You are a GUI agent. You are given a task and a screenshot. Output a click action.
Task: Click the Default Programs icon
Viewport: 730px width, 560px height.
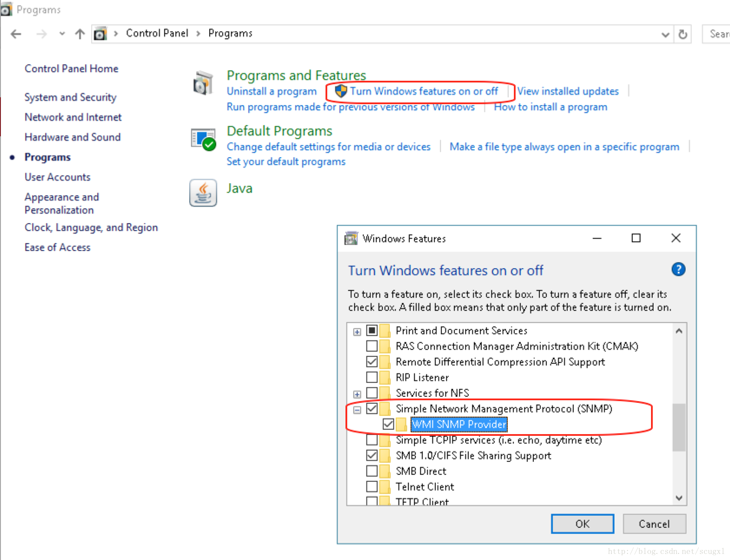[203, 139]
